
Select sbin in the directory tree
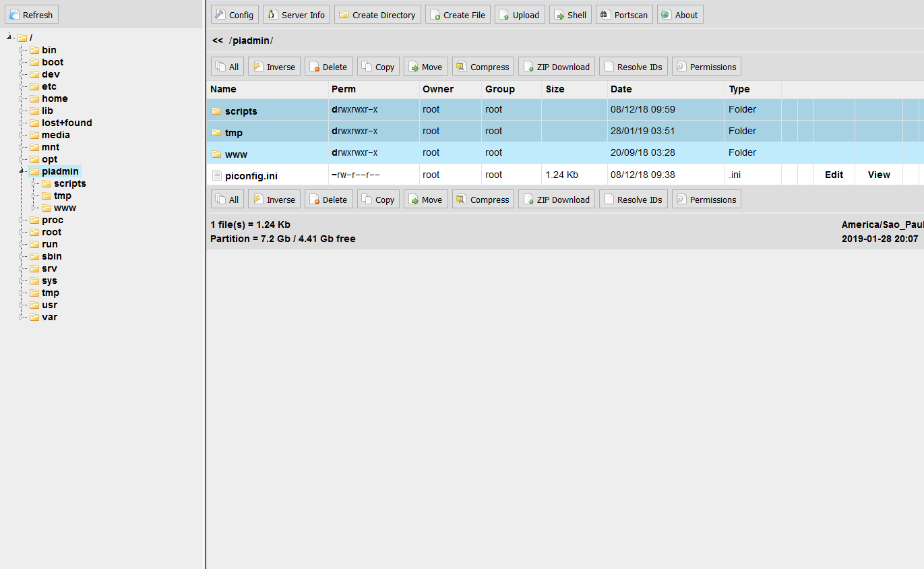click(x=52, y=256)
